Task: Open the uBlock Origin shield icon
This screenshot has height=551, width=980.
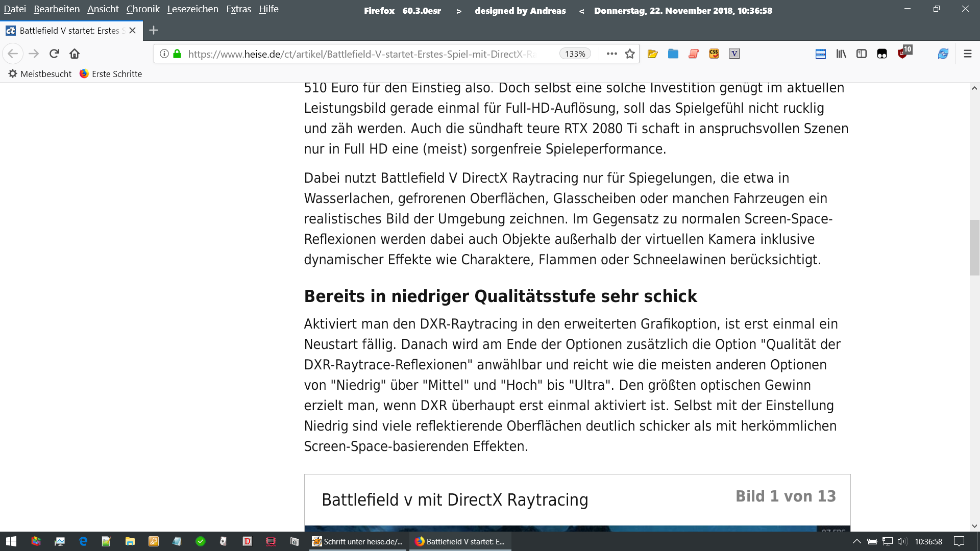Action: click(902, 54)
